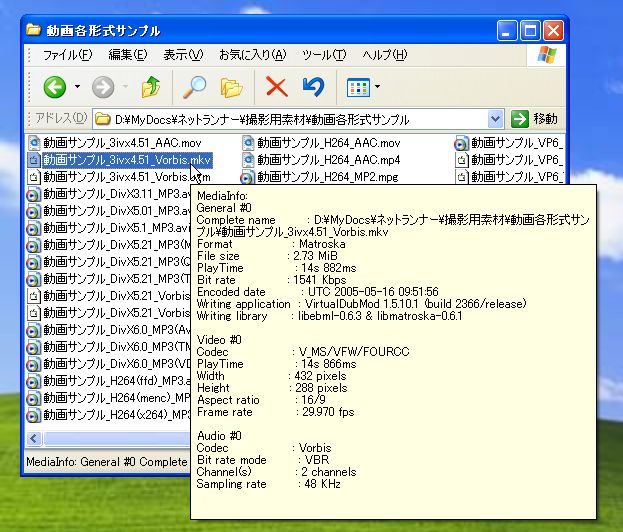The image size is (623, 532).
Task: Click icon of H264(x264)_MP file
Action: tap(33, 416)
